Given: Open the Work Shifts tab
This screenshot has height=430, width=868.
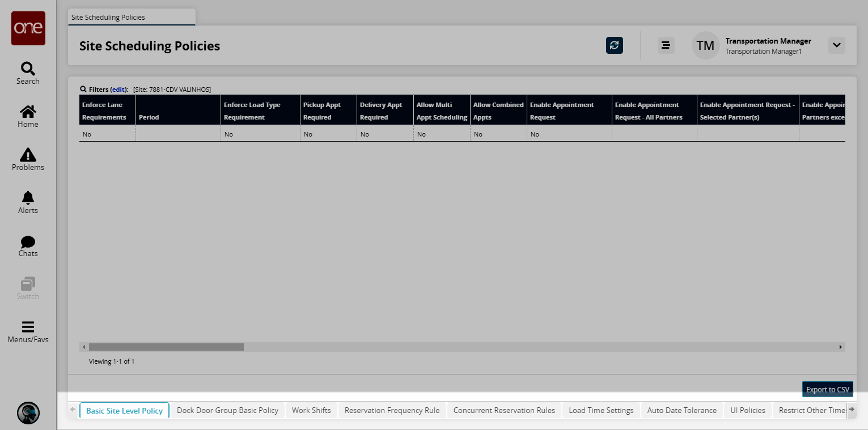Looking at the screenshot, I should pos(311,410).
